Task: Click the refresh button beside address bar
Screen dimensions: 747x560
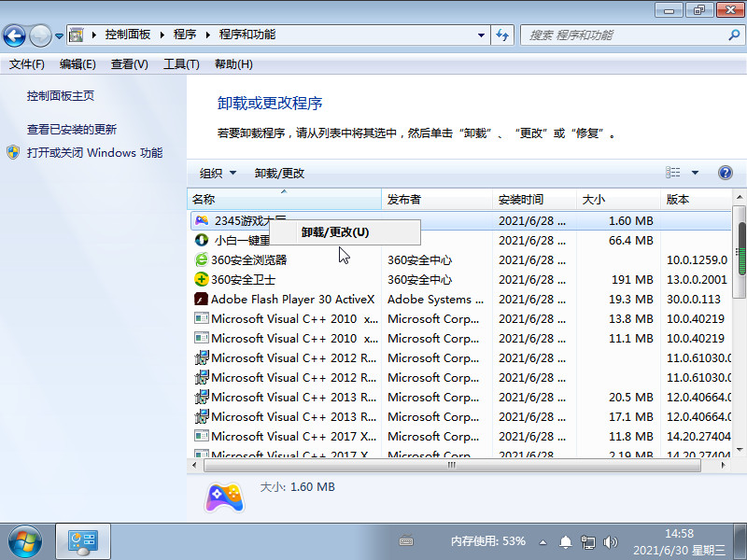Action: (503, 35)
